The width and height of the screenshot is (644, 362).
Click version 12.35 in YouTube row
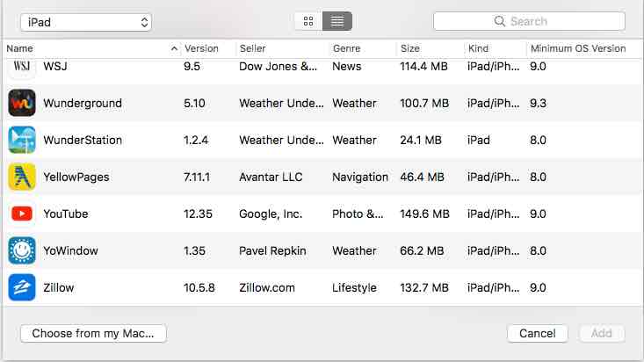pyautogui.click(x=198, y=214)
